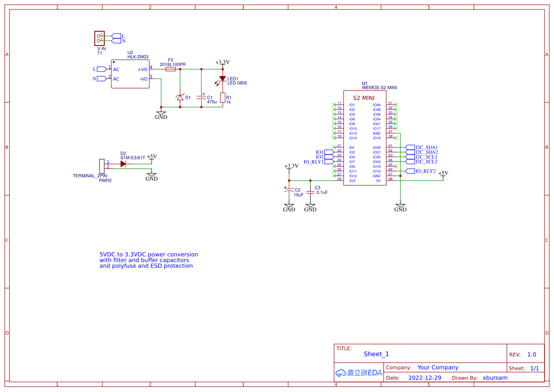Select the C1 polarized capacitor symbol
The height and width of the screenshot is (392, 554).
pos(202,97)
